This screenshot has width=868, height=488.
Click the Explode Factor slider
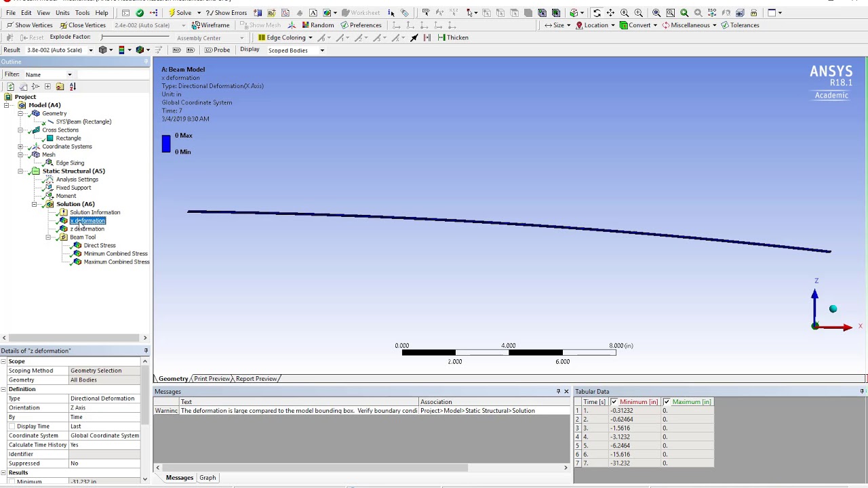tap(134, 37)
